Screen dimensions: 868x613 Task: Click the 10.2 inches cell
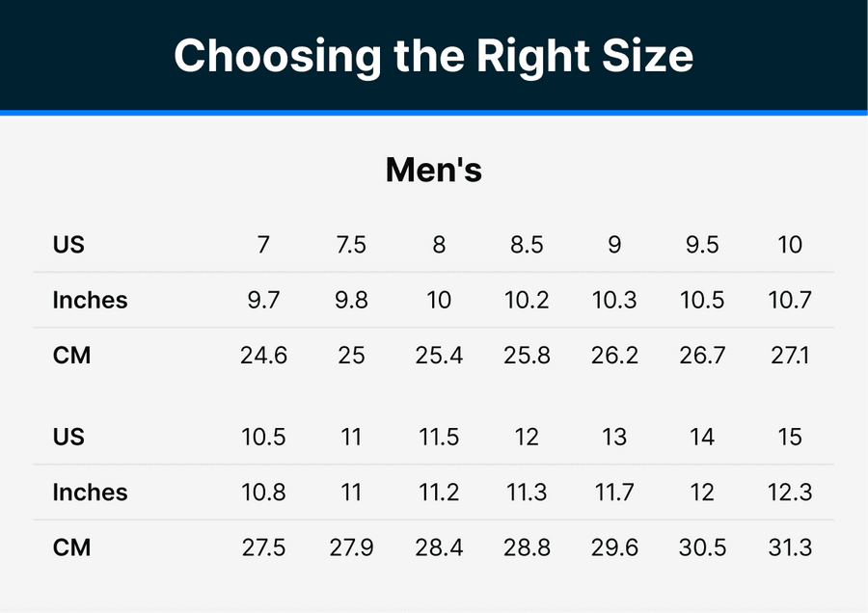tap(527, 300)
